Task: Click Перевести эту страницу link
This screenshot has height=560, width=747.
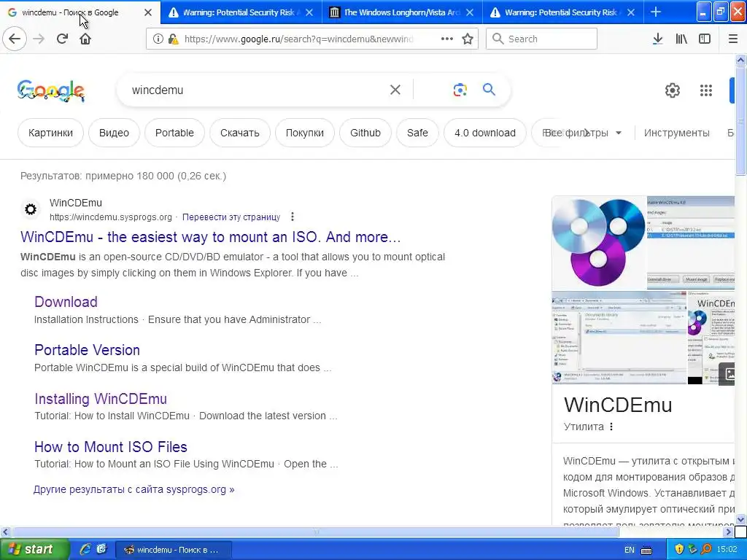Action: [231, 217]
